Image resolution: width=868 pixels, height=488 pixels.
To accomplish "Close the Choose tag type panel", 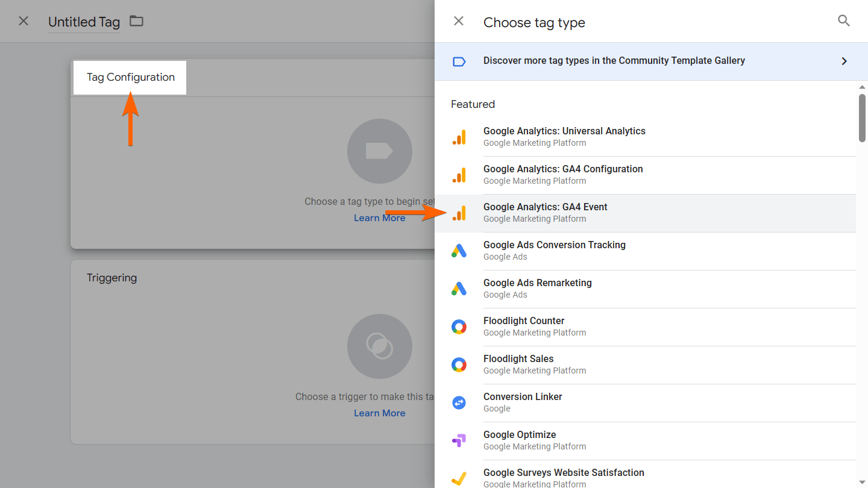I will (x=459, y=21).
